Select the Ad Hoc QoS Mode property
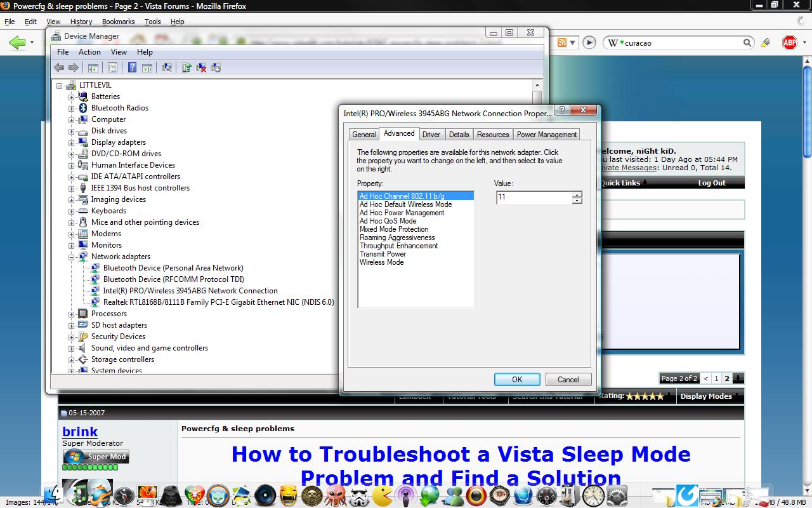The image size is (812, 508). (x=416, y=221)
